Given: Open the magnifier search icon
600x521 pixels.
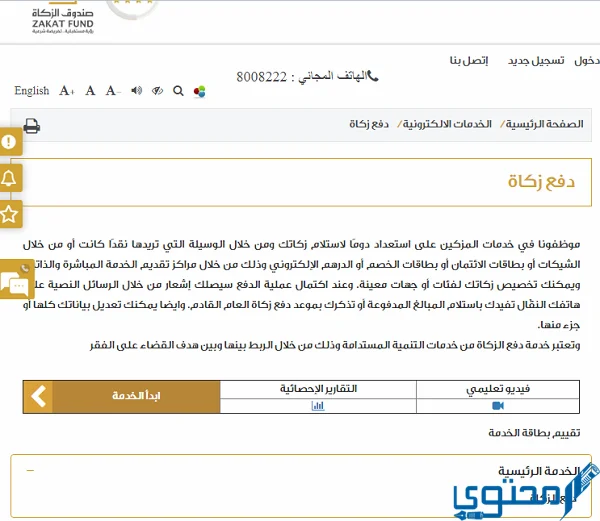Looking at the screenshot, I should (x=178, y=91).
